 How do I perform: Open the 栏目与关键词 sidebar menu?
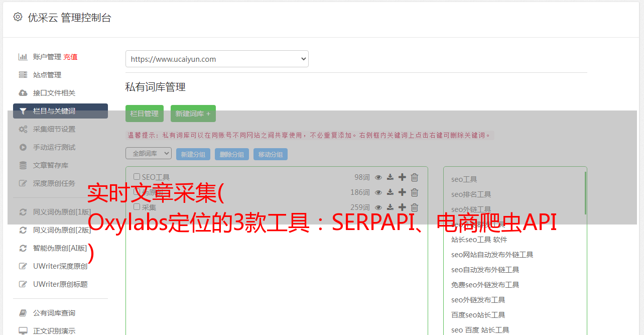(60, 111)
